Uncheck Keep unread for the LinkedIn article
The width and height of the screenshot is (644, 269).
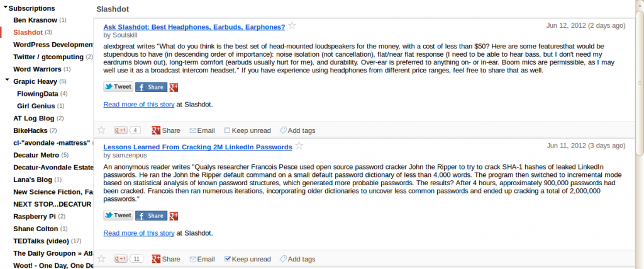click(227, 259)
